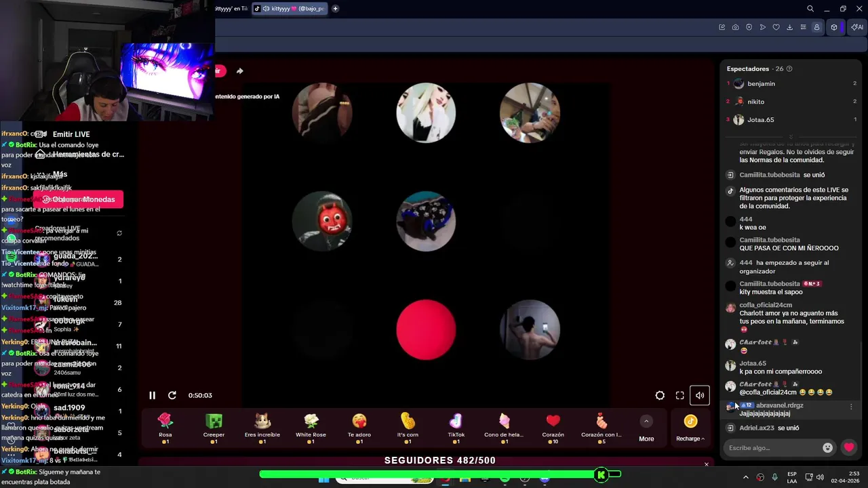This screenshot has width=868, height=488.
Task: Open the blonde guest profile circle
Action: click(426, 113)
